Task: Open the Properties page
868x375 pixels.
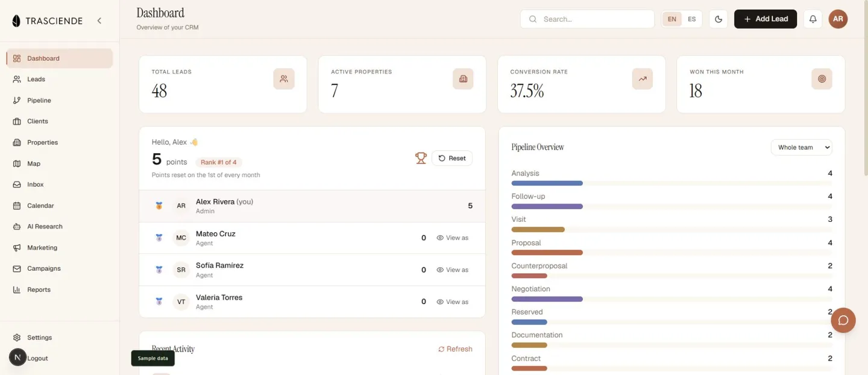Action: (60, 142)
